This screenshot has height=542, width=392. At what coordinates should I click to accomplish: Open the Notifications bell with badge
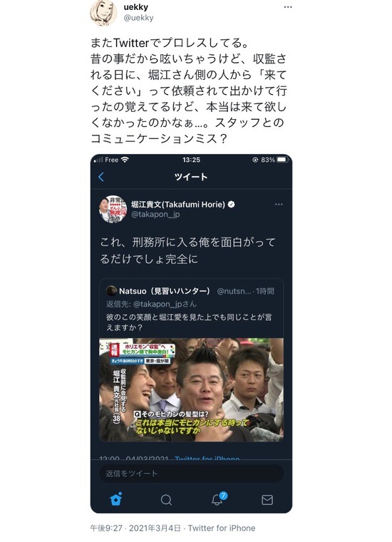click(219, 498)
